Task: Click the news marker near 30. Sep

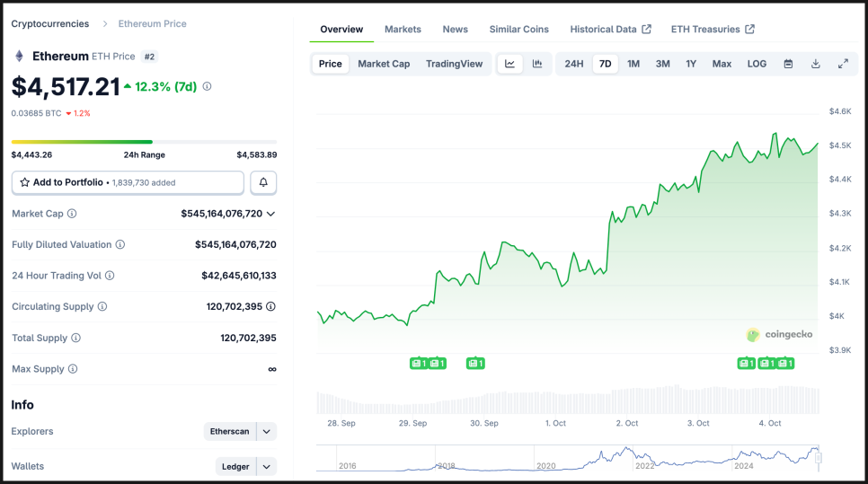Action: (475, 364)
